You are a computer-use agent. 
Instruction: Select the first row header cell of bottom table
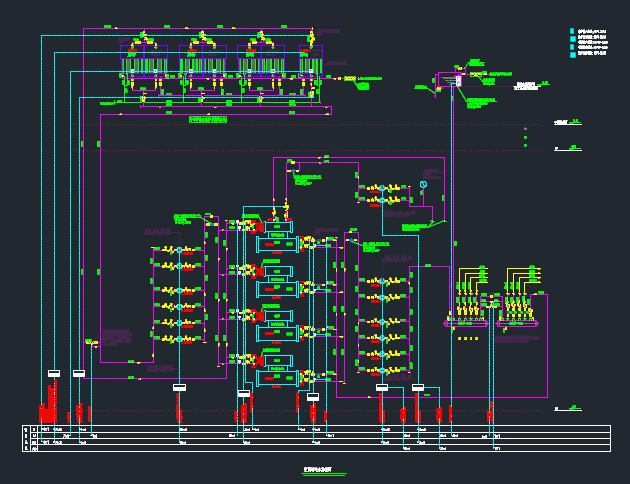click(x=27, y=428)
